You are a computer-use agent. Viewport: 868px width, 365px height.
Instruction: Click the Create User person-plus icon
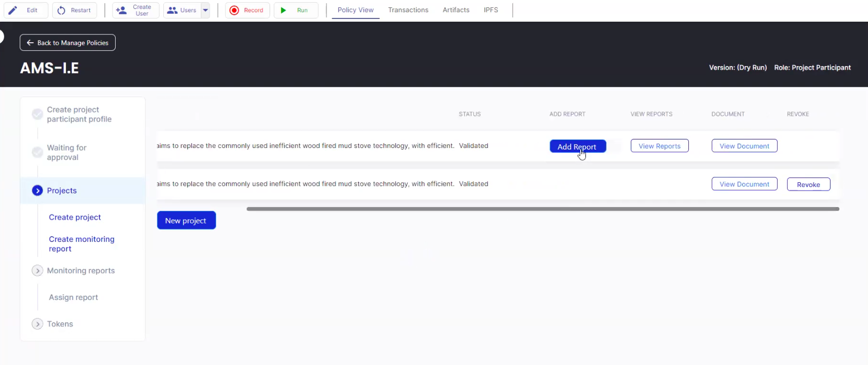click(121, 10)
